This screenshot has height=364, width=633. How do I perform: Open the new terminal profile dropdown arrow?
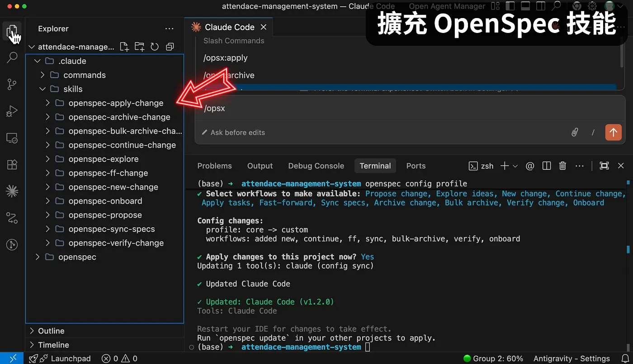tap(515, 166)
